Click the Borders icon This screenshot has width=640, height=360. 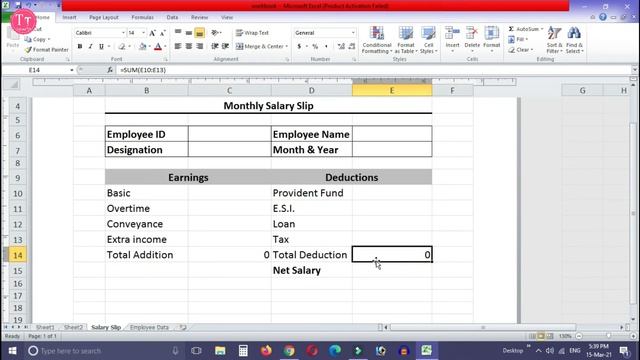122,47
